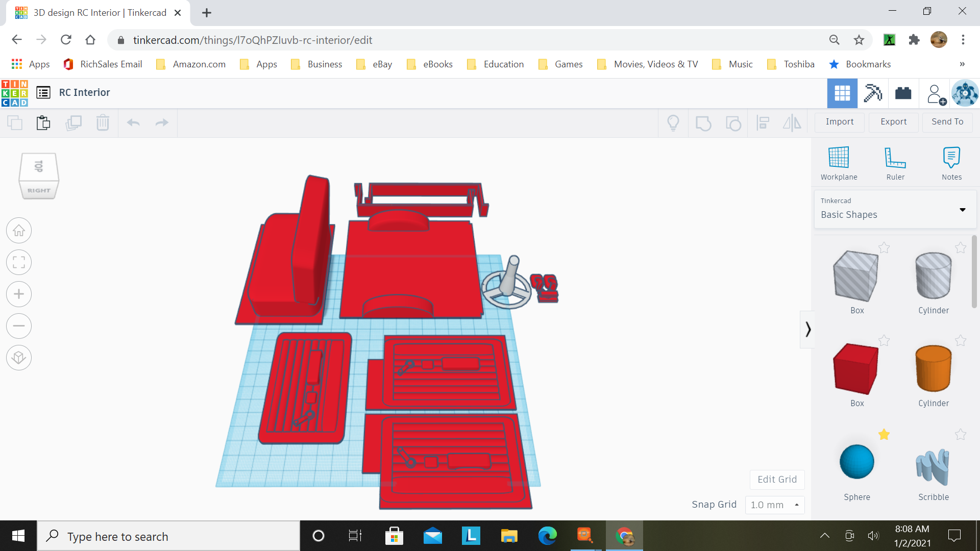Image resolution: width=980 pixels, height=551 pixels.
Task: Show hidden objects via light bulb icon
Action: 673,122
